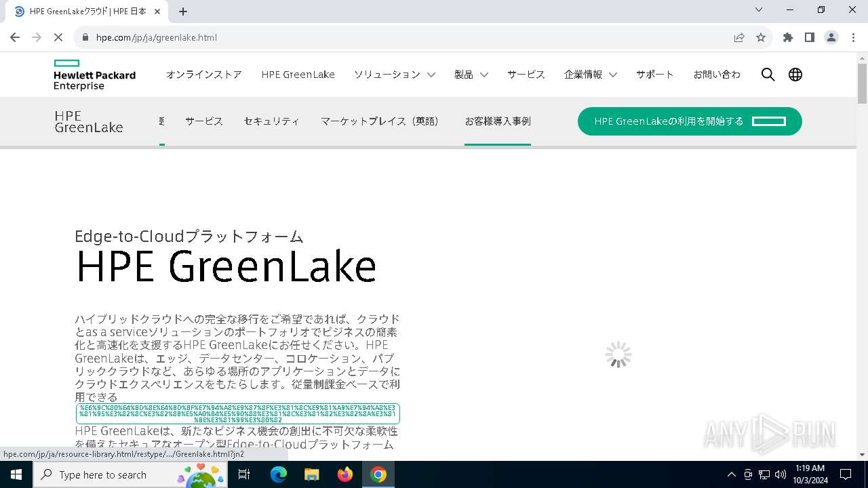Viewport: 868px width, 488px height.
Task: Click HPE GreenLakeの利用を開始する button
Action: coord(690,121)
